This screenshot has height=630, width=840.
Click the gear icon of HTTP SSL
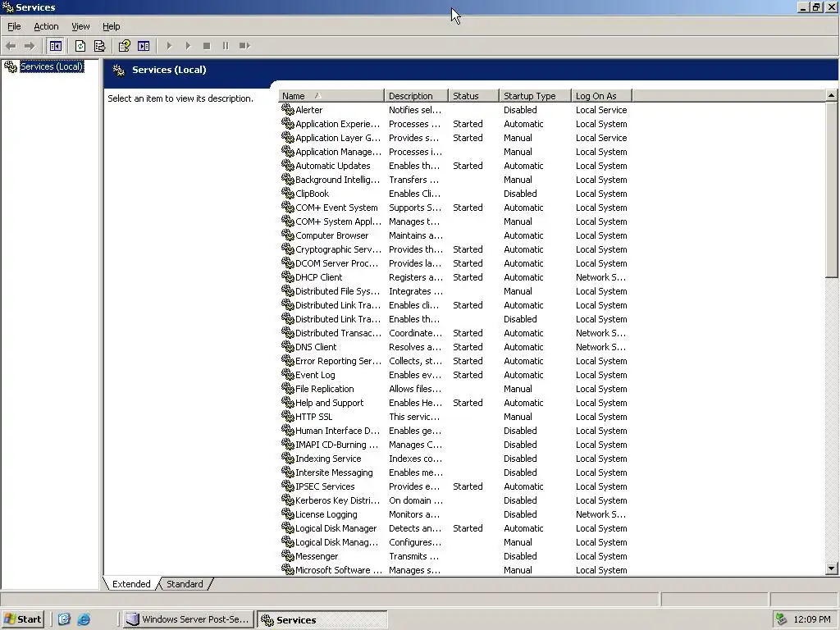point(288,416)
